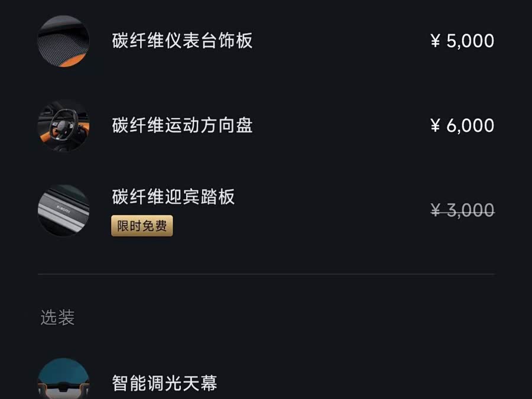The image size is (532, 399).
Task: Tap the struck-through yen symbol beside 3,000
Action: [436, 210]
